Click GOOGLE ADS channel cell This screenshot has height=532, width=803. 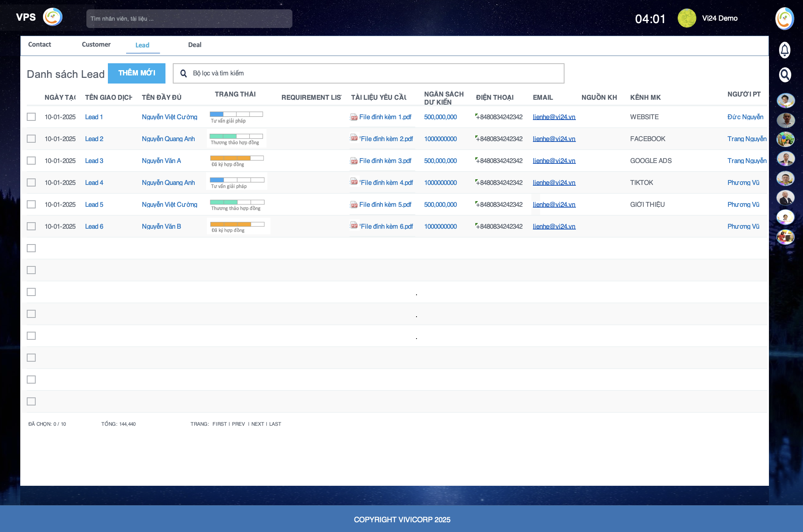651,161
